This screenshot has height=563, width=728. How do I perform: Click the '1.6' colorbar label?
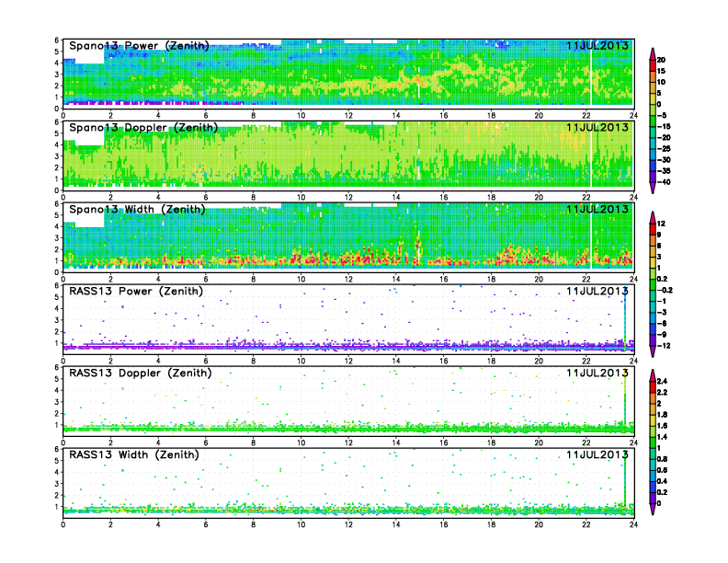click(663, 426)
